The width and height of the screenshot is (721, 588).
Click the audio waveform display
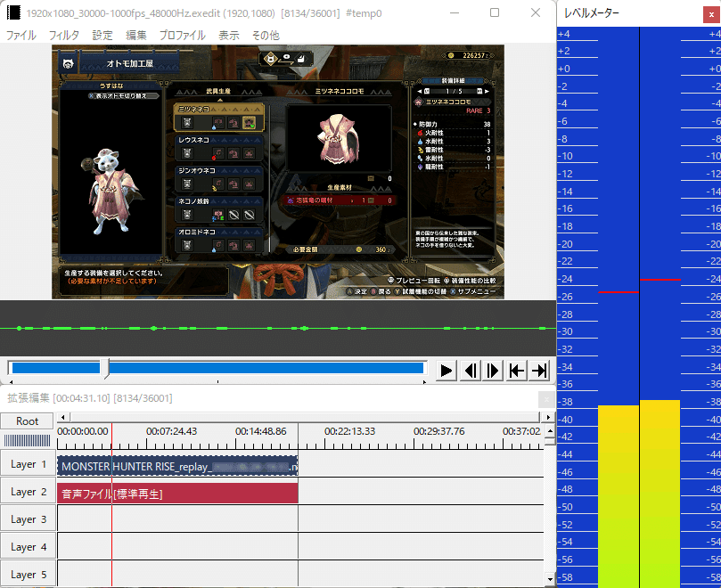(278, 328)
